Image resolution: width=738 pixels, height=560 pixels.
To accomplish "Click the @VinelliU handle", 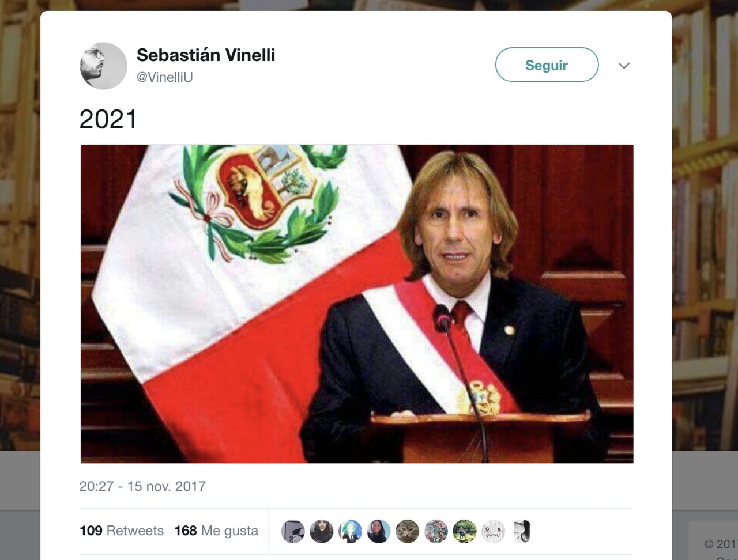I will pos(165,77).
